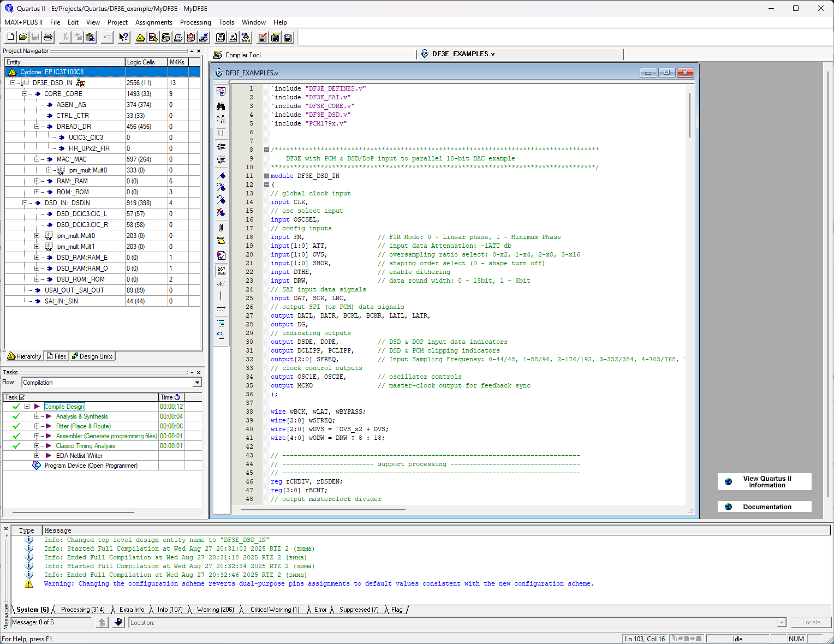
Task: Switch to the Design Units tab
Action: click(x=92, y=356)
